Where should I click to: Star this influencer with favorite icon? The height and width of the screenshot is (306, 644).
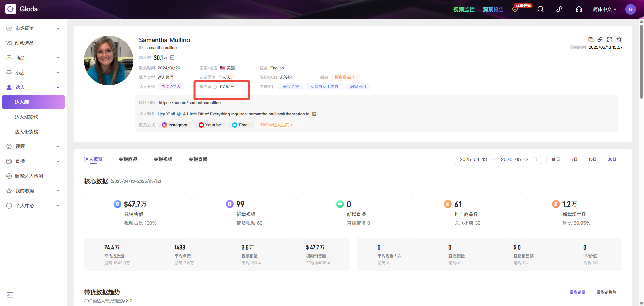click(619, 39)
